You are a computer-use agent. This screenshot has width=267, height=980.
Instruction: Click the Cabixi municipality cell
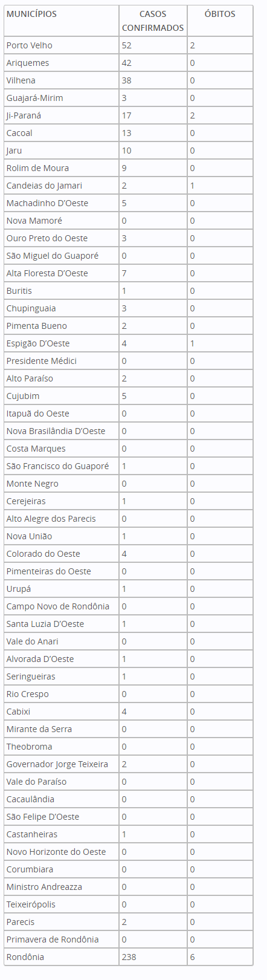[x=62, y=712]
